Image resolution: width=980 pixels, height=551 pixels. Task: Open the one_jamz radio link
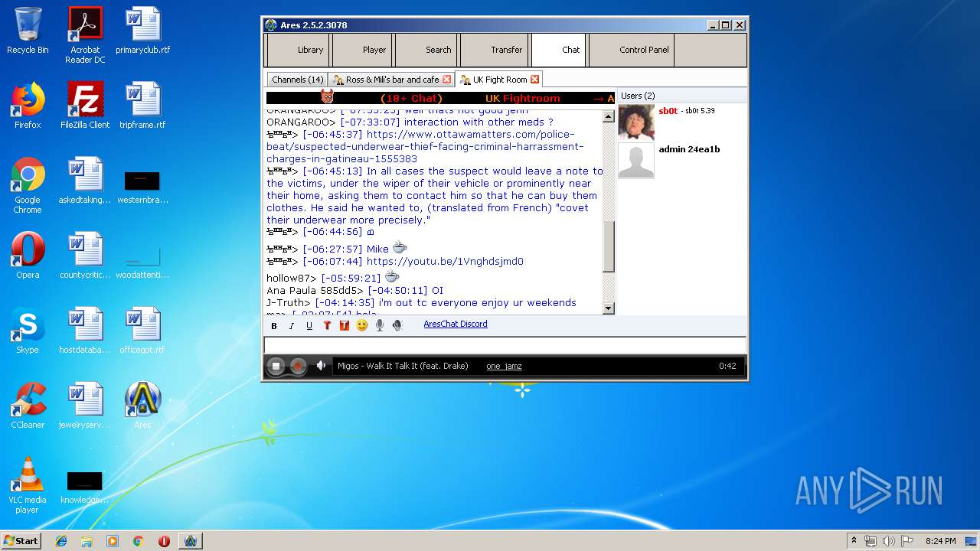click(504, 366)
